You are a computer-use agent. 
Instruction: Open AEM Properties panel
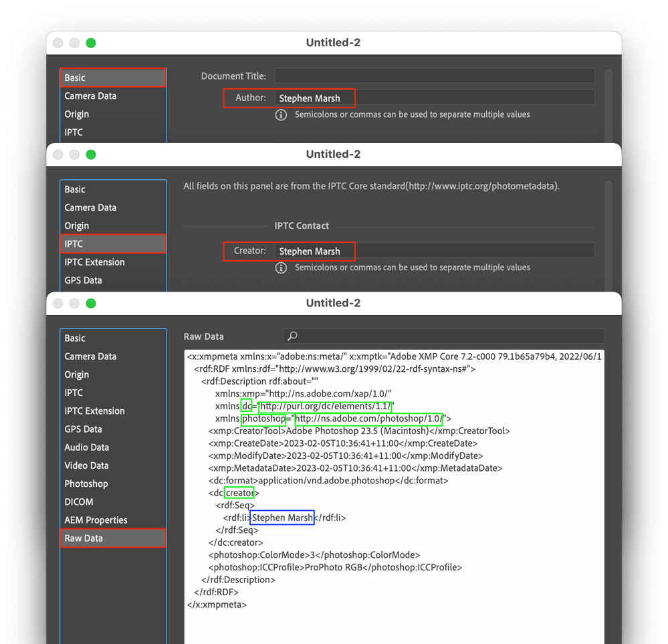[x=113, y=520]
